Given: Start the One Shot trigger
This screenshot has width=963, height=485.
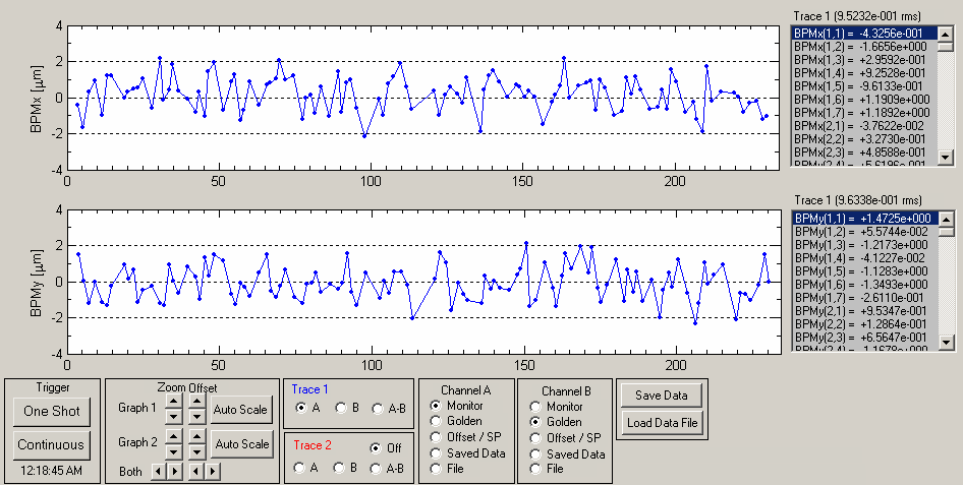Looking at the screenshot, I should (52, 411).
